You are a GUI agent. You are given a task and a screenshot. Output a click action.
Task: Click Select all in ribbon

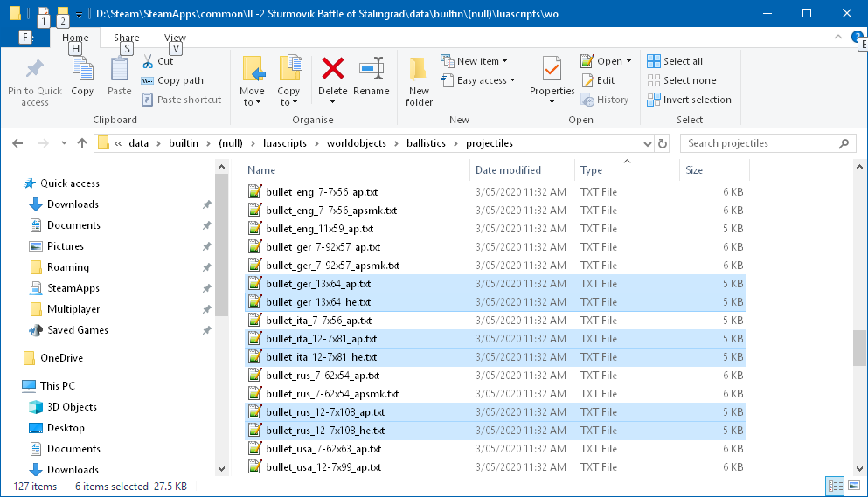click(x=675, y=61)
